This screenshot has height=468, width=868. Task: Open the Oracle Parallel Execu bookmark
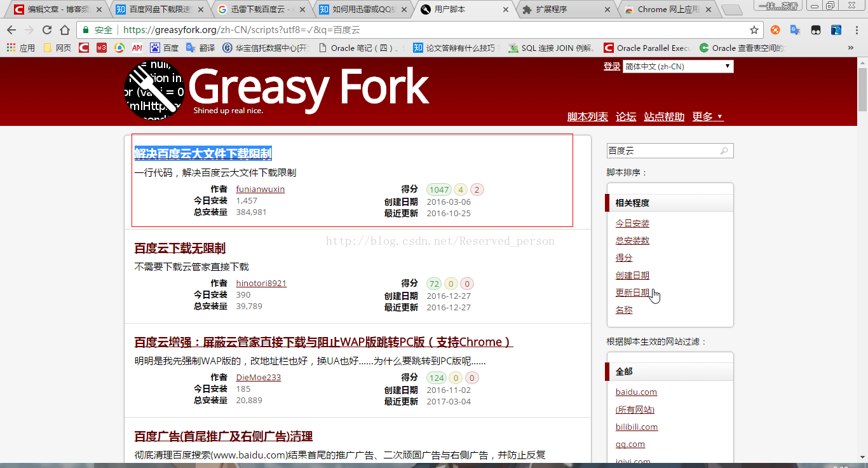click(x=647, y=48)
